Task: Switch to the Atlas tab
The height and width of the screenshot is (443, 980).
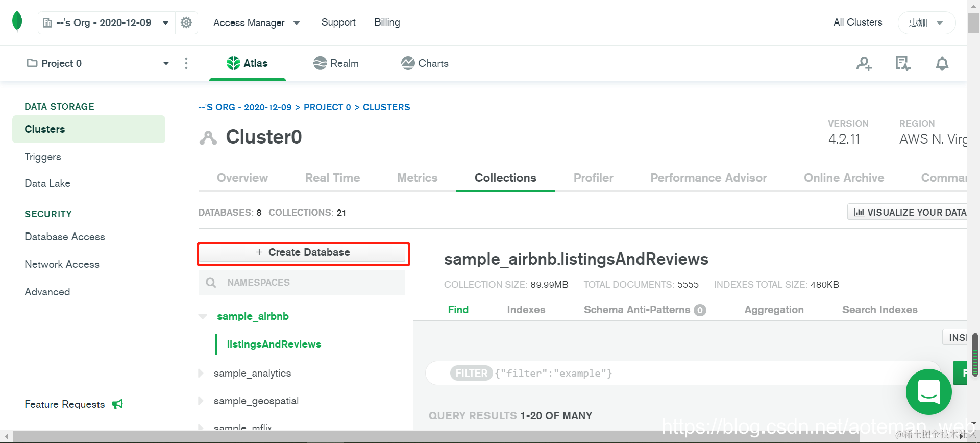Action: pos(248,63)
